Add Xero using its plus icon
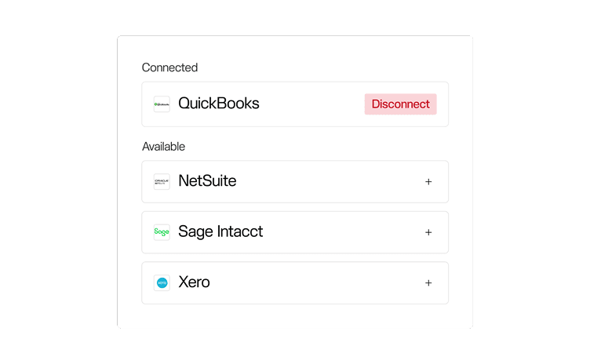The height and width of the screenshot is (364, 590). 428,283
